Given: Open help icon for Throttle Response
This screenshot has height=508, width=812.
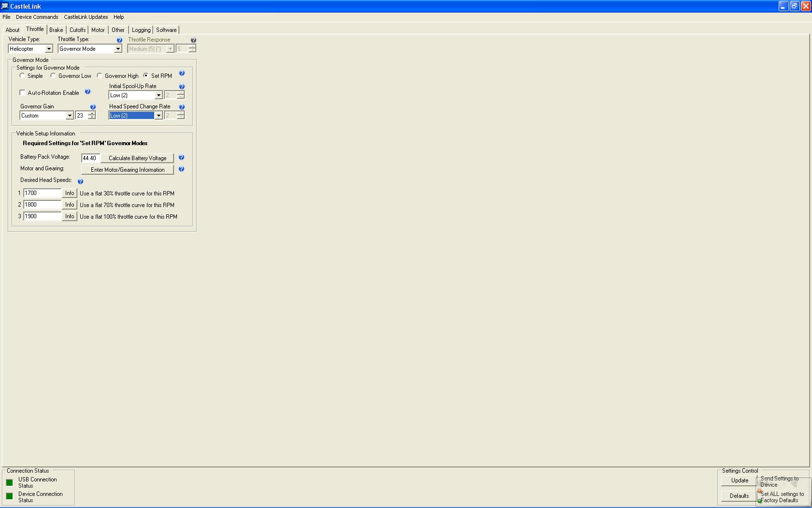Looking at the screenshot, I should point(193,40).
